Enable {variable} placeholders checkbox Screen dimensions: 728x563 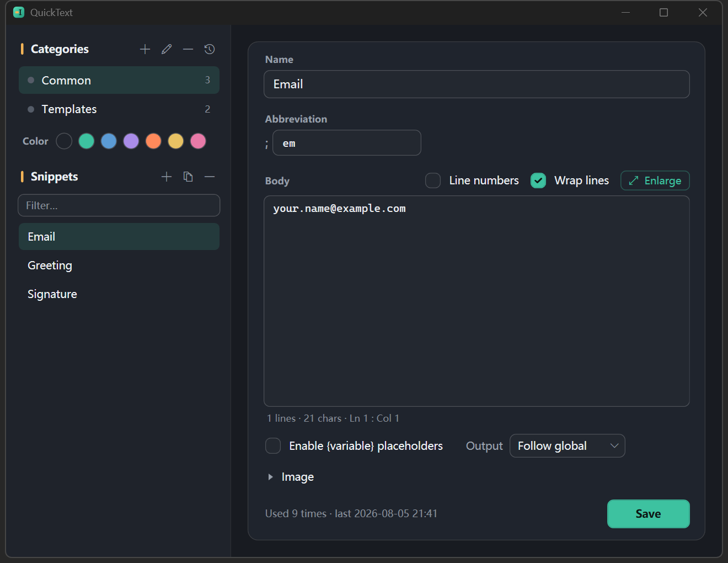273,446
